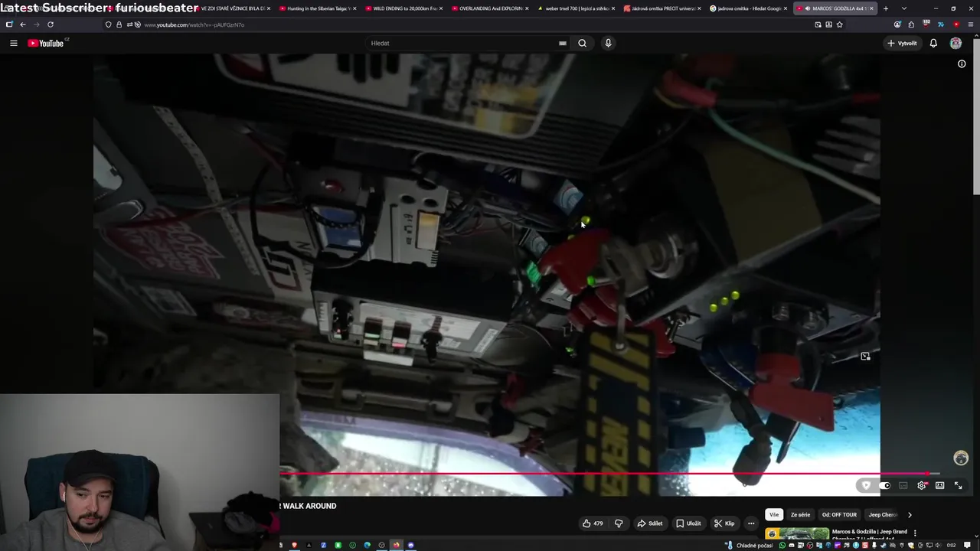Start voice search with the microphone
Screen dimensions: 980x551
[x=608, y=43]
